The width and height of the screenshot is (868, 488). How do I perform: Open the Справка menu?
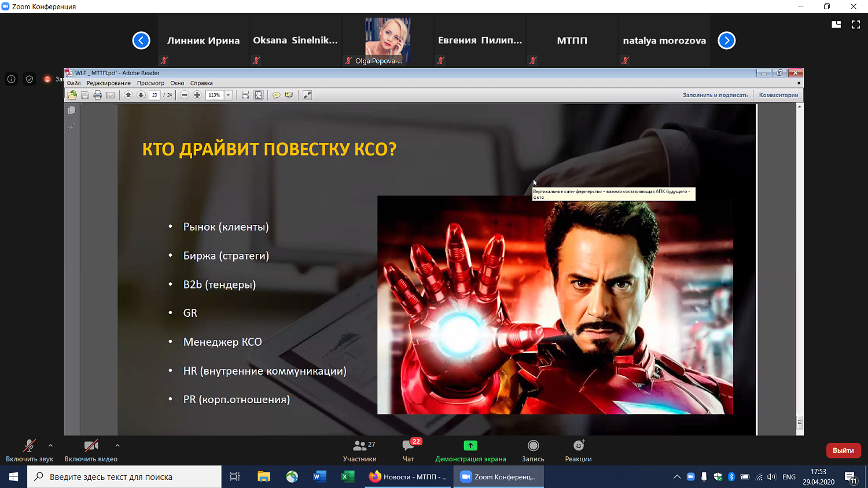(x=201, y=83)
